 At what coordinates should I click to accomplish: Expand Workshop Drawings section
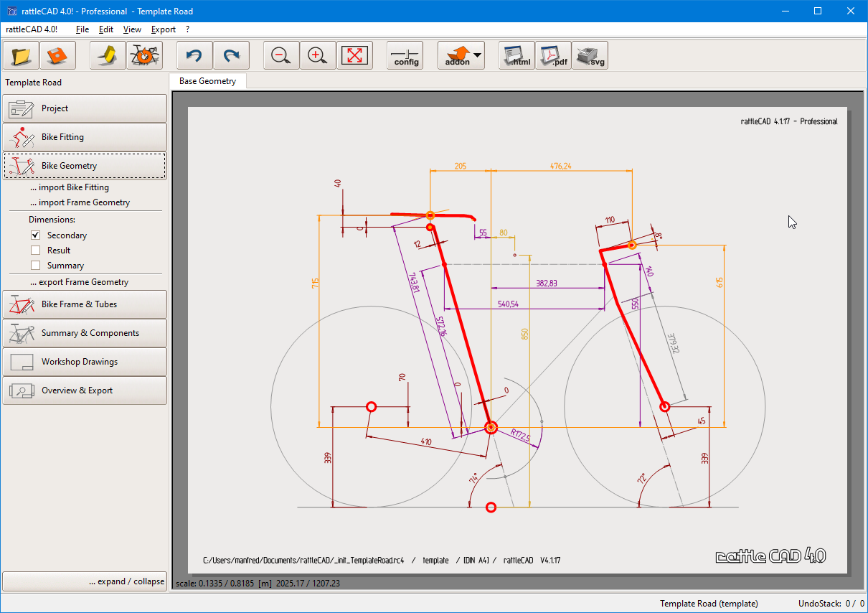[85, 362]
